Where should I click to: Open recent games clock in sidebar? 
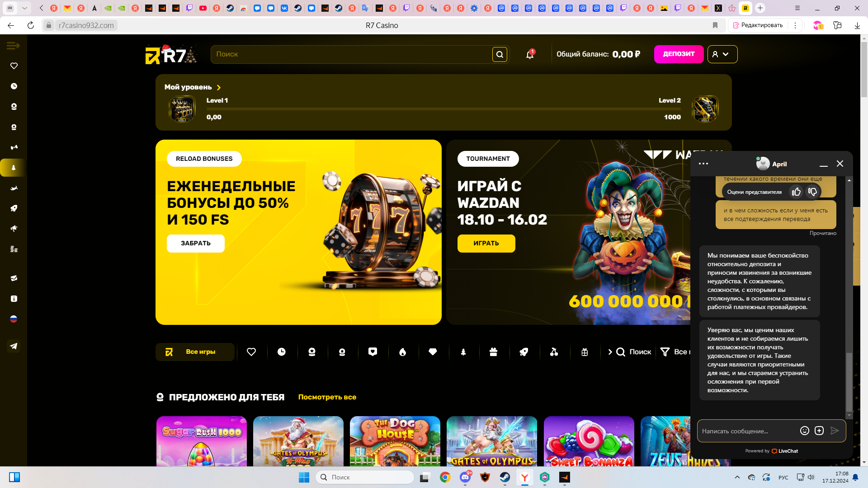coord(14,86)
